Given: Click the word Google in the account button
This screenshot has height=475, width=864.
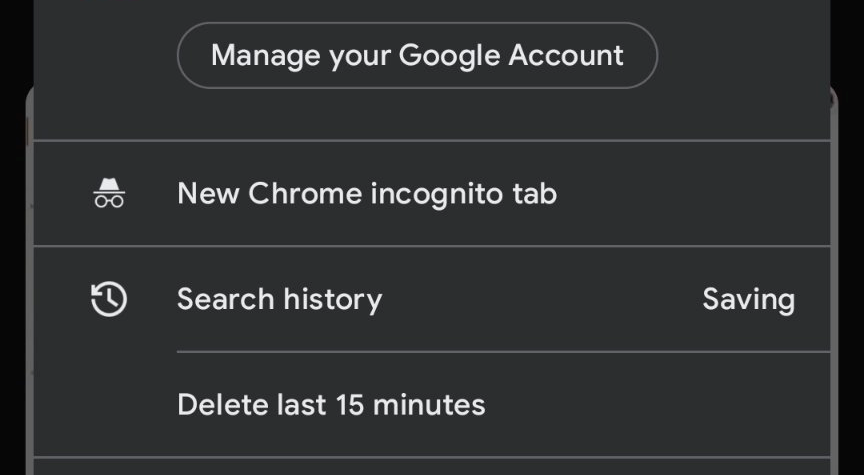Looking at the screenshot, I should tap(449, 56).
